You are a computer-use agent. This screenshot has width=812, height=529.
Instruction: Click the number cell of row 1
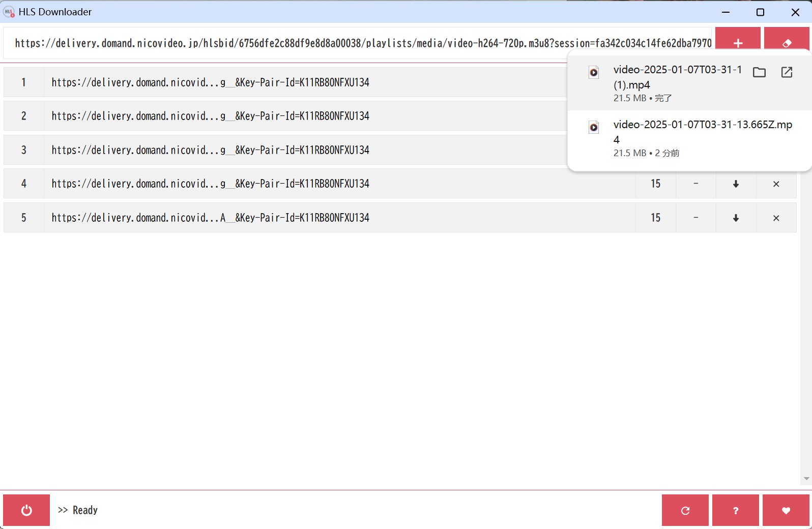(x=23, y=82)
